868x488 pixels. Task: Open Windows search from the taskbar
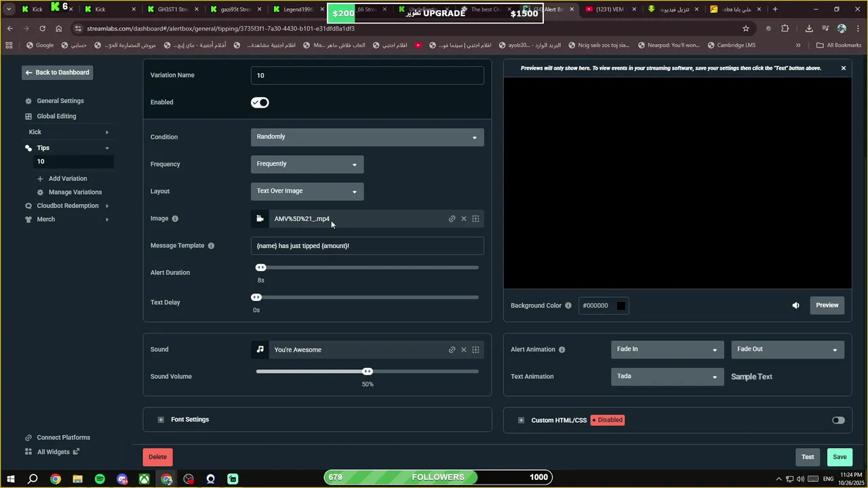pos(33,479)
